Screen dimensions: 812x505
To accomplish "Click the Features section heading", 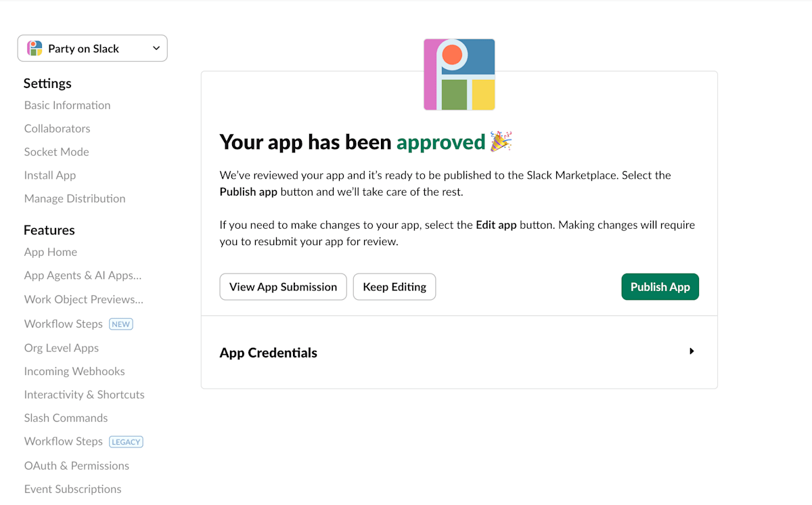I will click(49, 230).
